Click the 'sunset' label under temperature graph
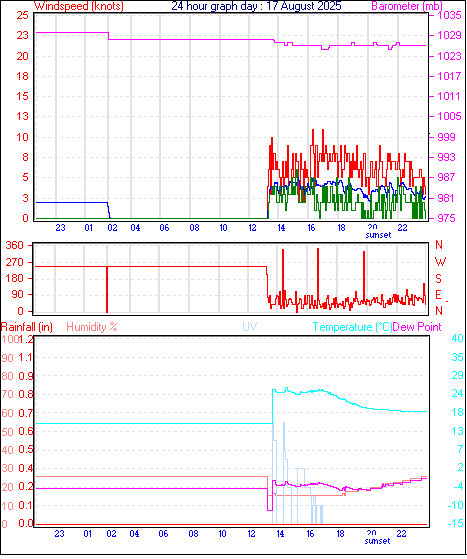 click(378, 541)
